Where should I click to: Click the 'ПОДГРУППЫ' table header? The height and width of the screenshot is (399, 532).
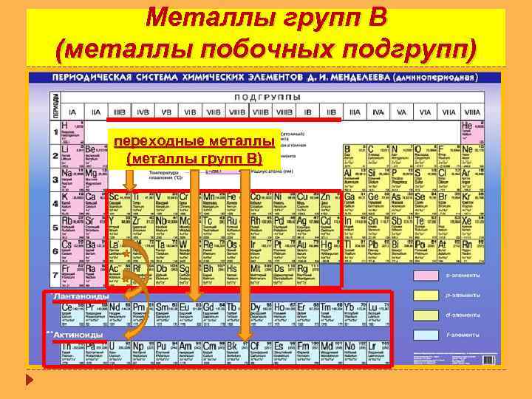(x=267, y=98)
